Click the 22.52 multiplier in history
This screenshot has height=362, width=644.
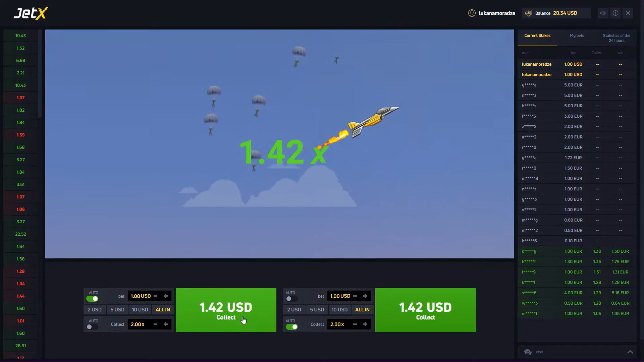point(20,234)
